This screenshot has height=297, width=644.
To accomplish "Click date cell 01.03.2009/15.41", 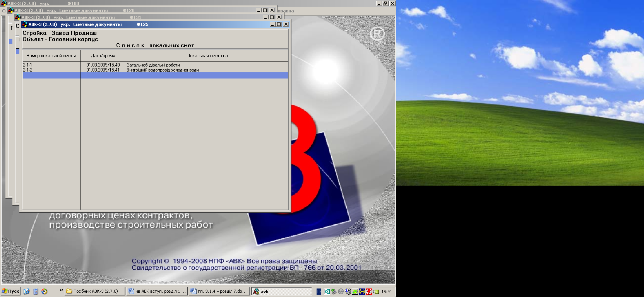I will [103, 70].
